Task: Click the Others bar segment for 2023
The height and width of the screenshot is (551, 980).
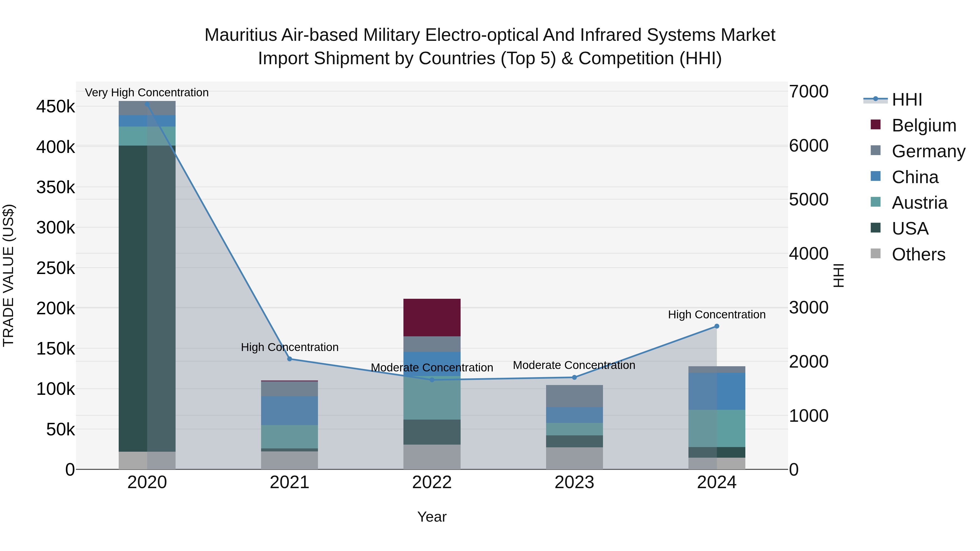Action: [x=574, y=458]
